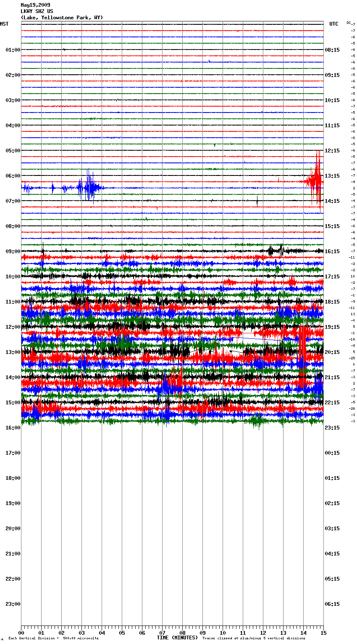Click minute tick "11" on the bottom axis
This screenshot has height=644, width=357.
(243, 633)
